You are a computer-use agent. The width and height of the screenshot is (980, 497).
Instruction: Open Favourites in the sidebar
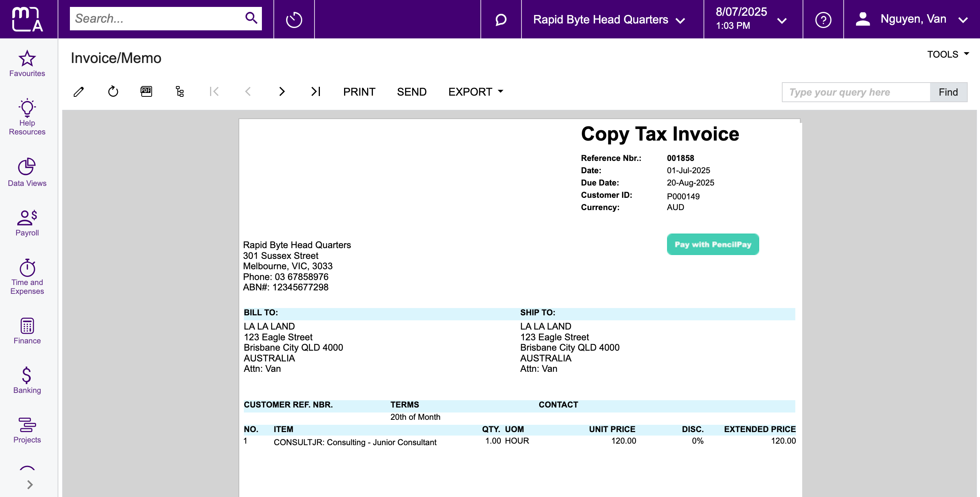click(27, 64)
